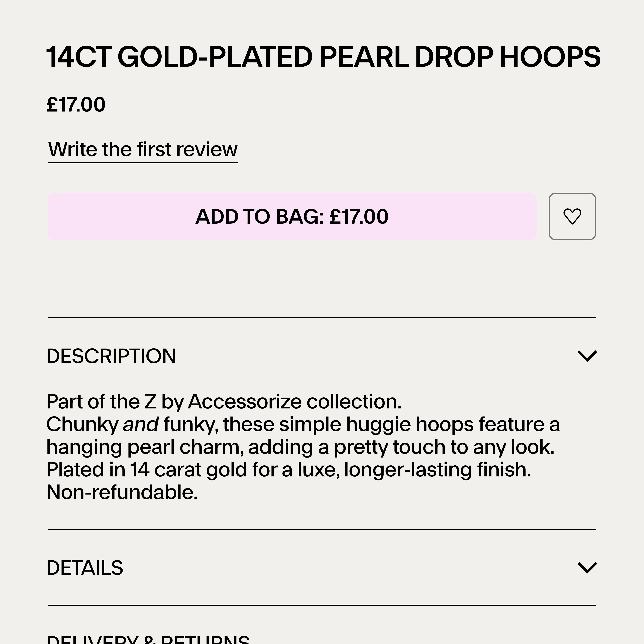Click Add to Bag £17.00 button

pos(292,216)
